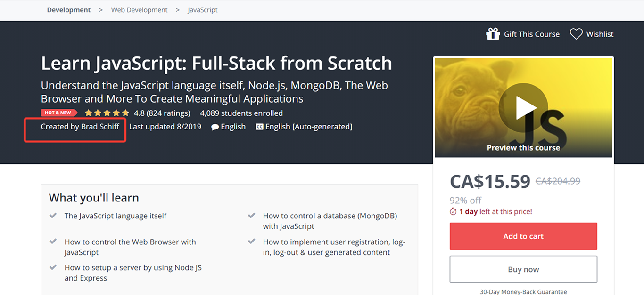Click Gift This Course link

tap(532, 34)
